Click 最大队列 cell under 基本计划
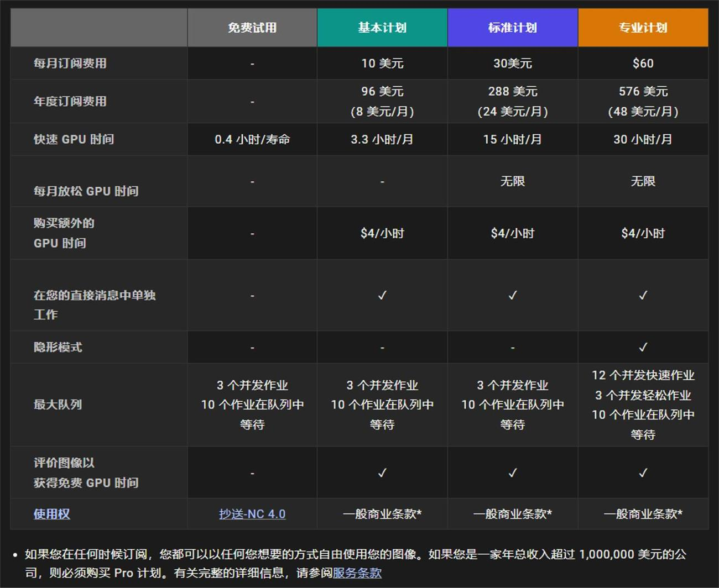 (382, 405)
